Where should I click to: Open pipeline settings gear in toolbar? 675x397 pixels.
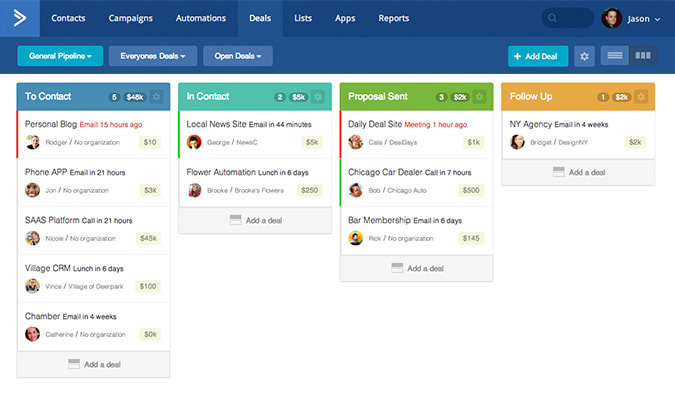coord(584,56)
